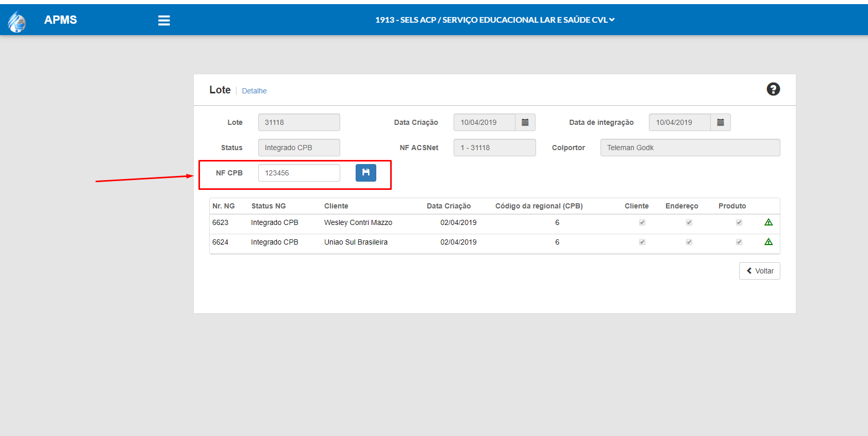
Task: Click NG number 6623
Action: pyautogui.click(x=220, y=222)
